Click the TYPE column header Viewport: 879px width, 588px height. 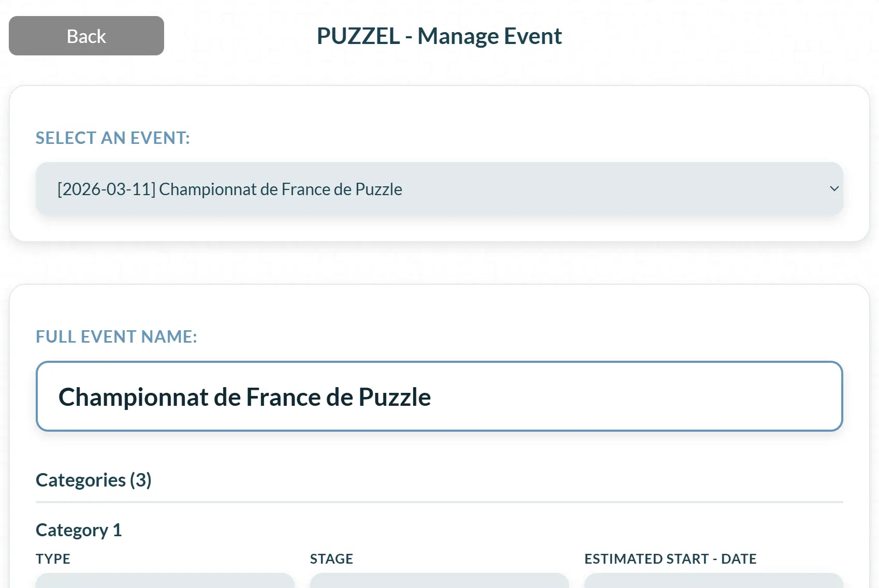[x=52, y=559]
